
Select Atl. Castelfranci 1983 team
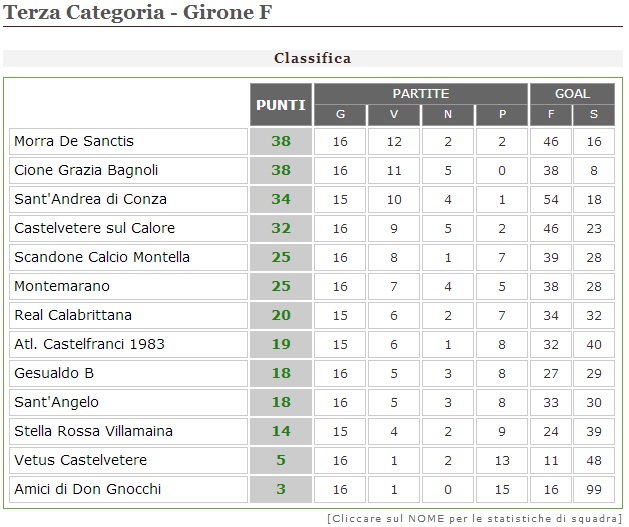89,344
